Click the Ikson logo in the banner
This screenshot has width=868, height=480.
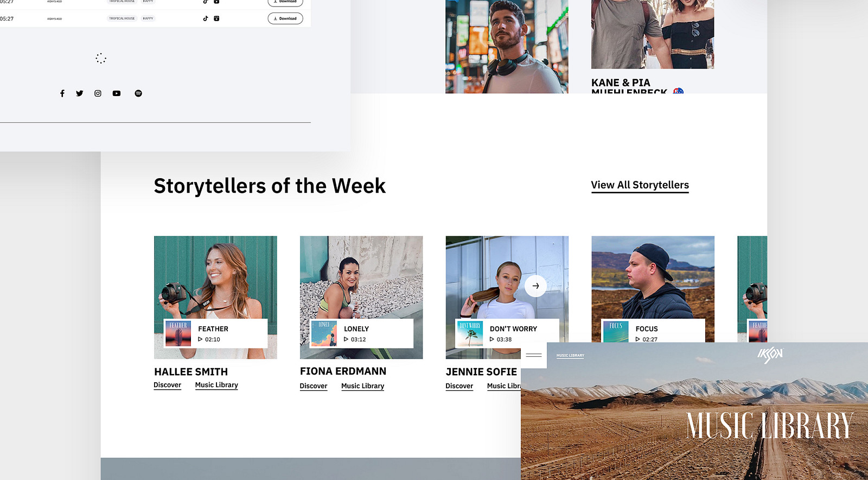point(770,355)
